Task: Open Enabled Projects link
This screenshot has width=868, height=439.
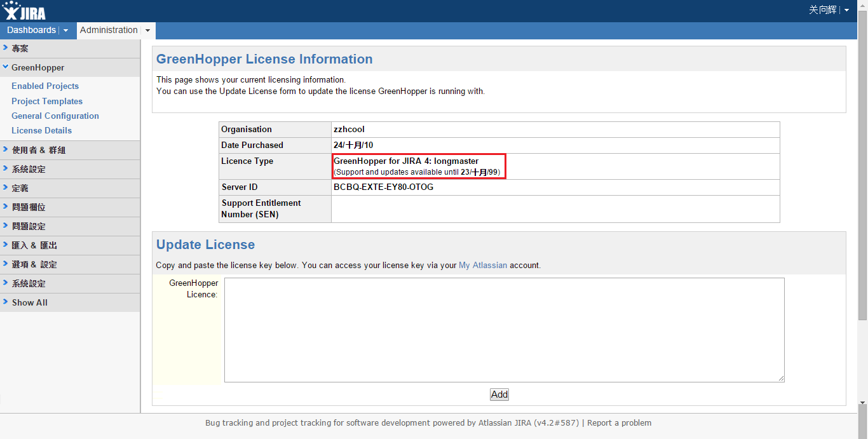Action: pos(45,86)
